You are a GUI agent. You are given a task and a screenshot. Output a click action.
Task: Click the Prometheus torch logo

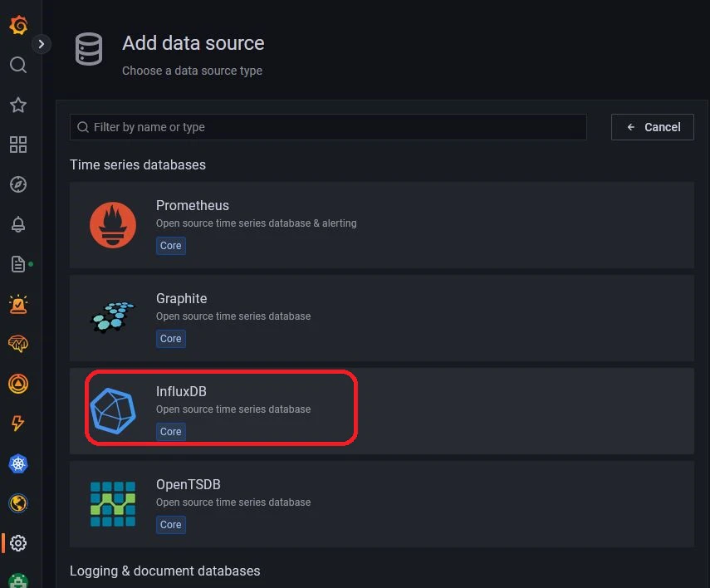[x=113, y=225]
